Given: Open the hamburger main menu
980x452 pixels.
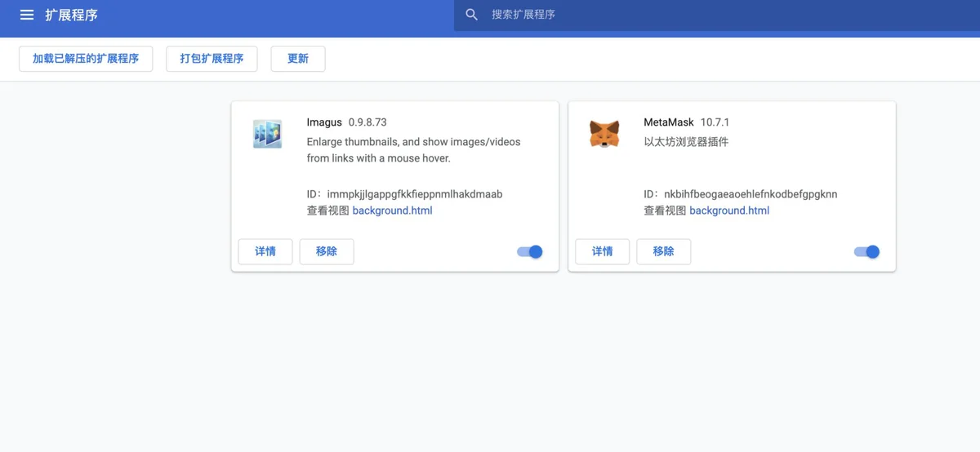Looking at the screenshot, I should coord(27,15).
